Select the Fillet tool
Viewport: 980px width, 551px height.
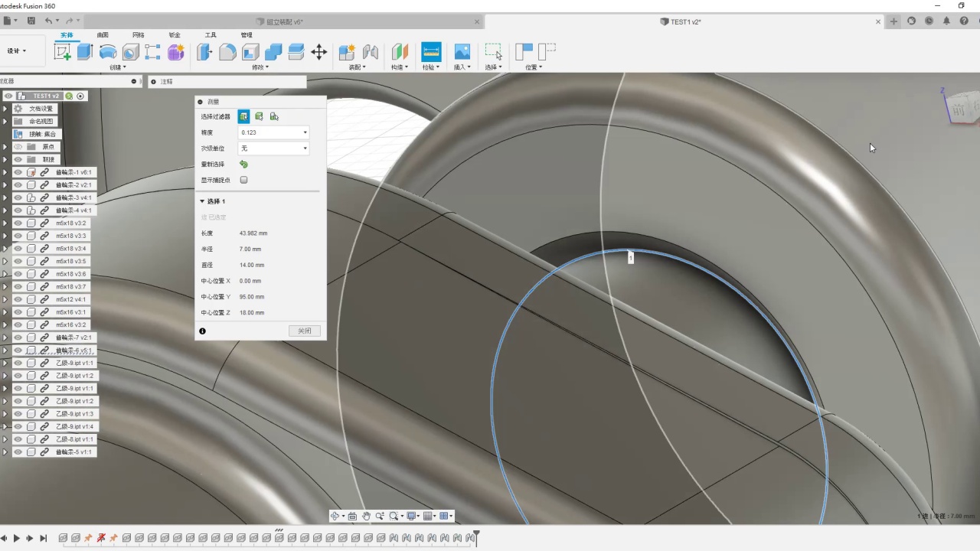(227, 52)
